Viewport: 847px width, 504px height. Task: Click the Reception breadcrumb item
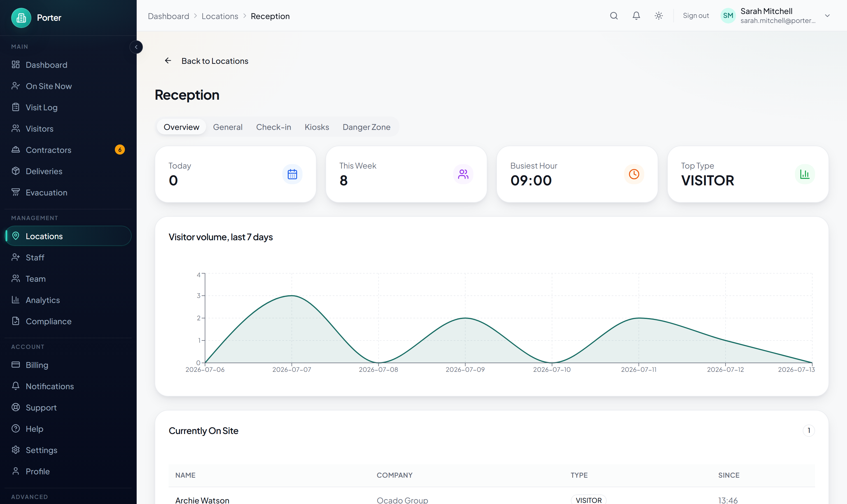[270, 16]
